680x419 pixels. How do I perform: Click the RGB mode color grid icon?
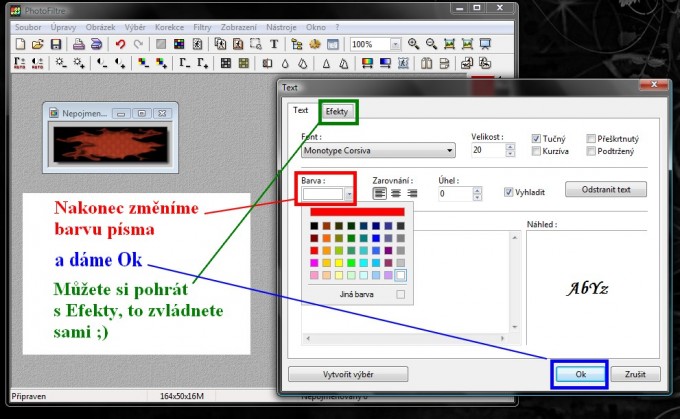(x=179, y=44)
